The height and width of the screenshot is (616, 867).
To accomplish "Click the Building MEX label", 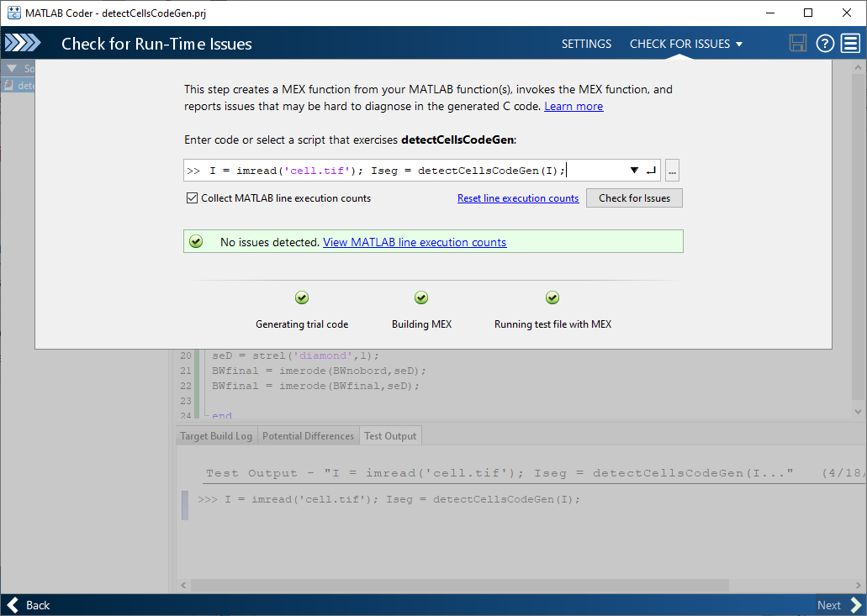I will coord(421,324).
